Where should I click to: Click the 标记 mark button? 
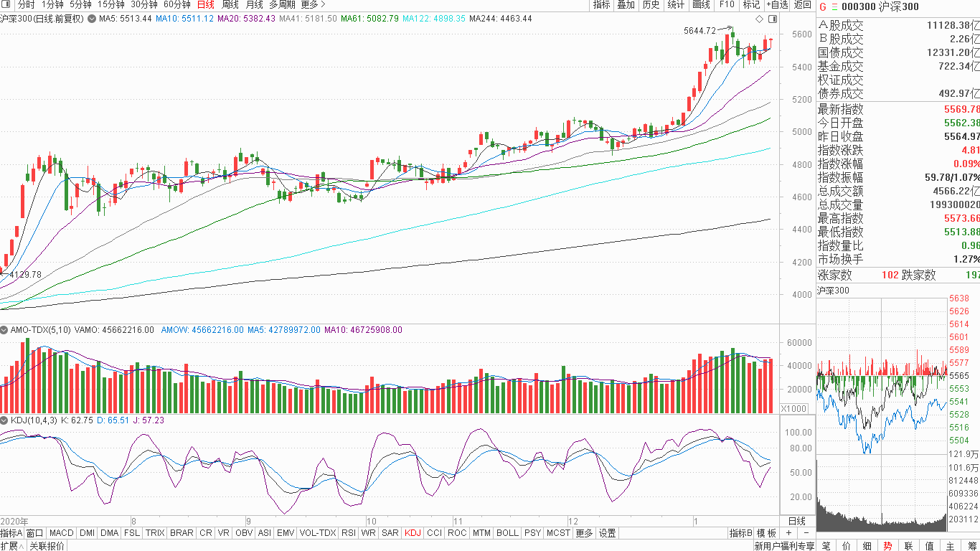[x=751, y=5]
